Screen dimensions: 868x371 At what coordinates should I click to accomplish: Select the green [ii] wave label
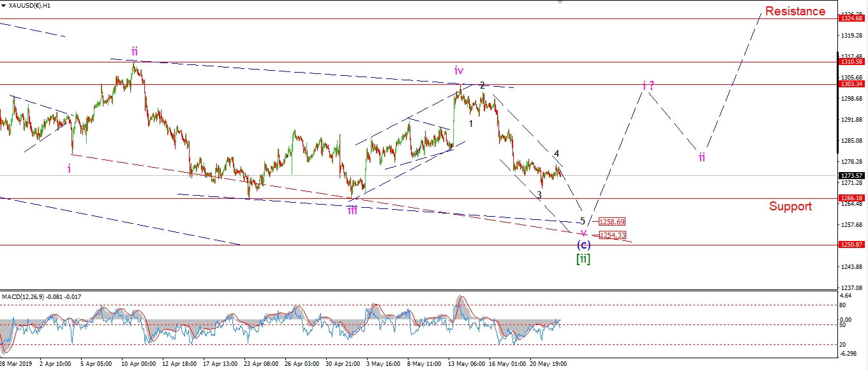click(583, 259)
